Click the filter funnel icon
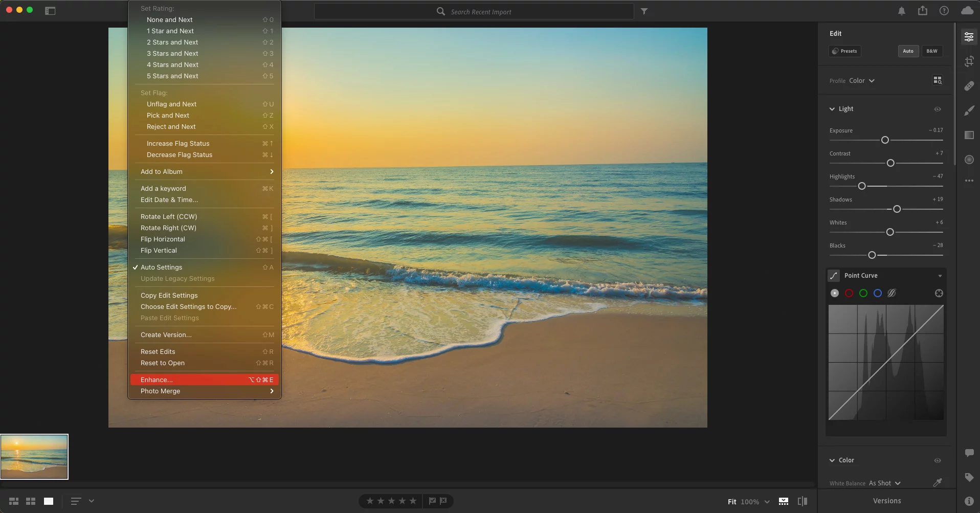Image resolution: width=980 pixels, height=513 pixels. (x=644, y=11)
